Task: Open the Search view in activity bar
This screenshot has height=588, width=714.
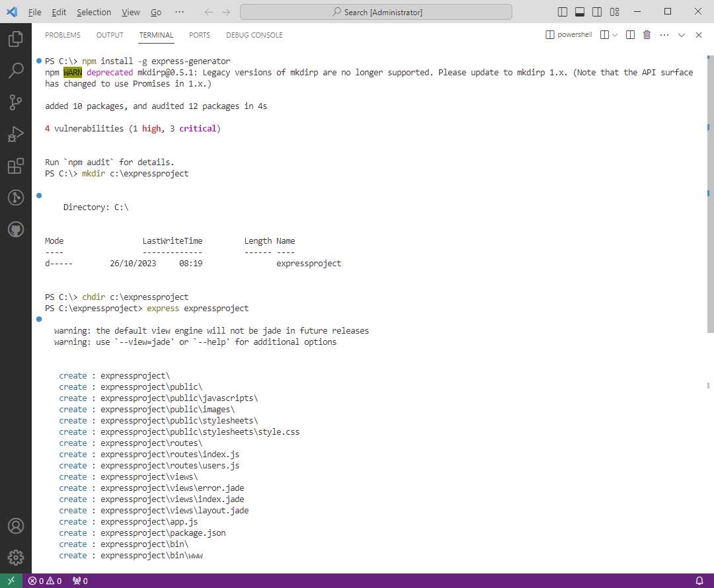Action: [x=15, y=71]
